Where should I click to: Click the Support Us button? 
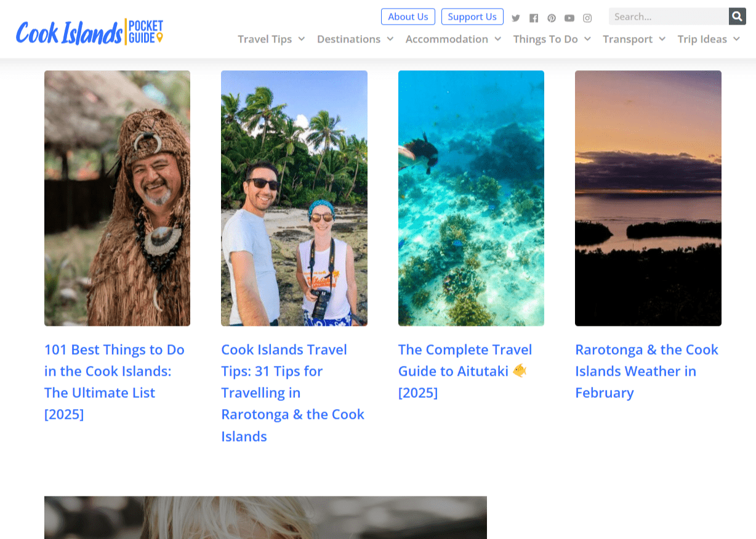coord(473,17)
